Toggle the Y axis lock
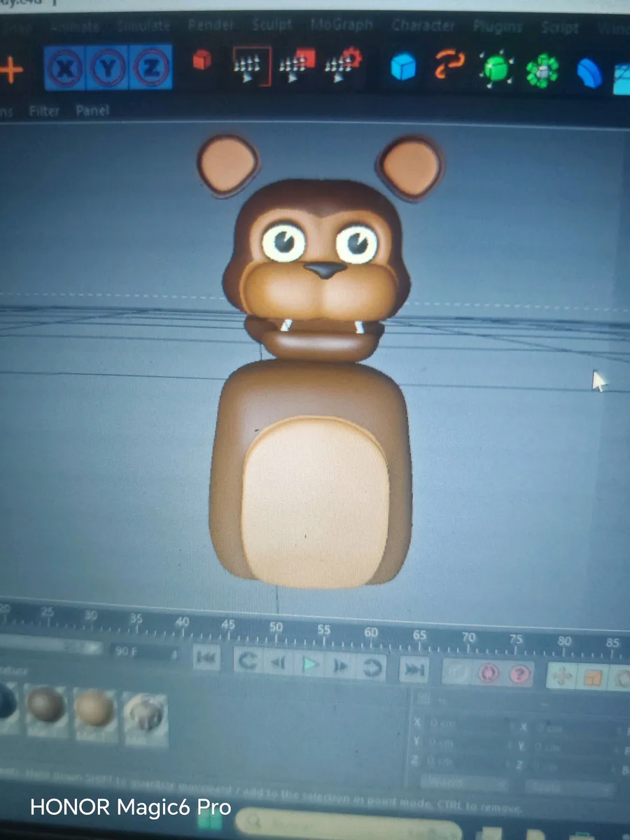Viewport: 630px width, 840px height. tap(108, 68)
